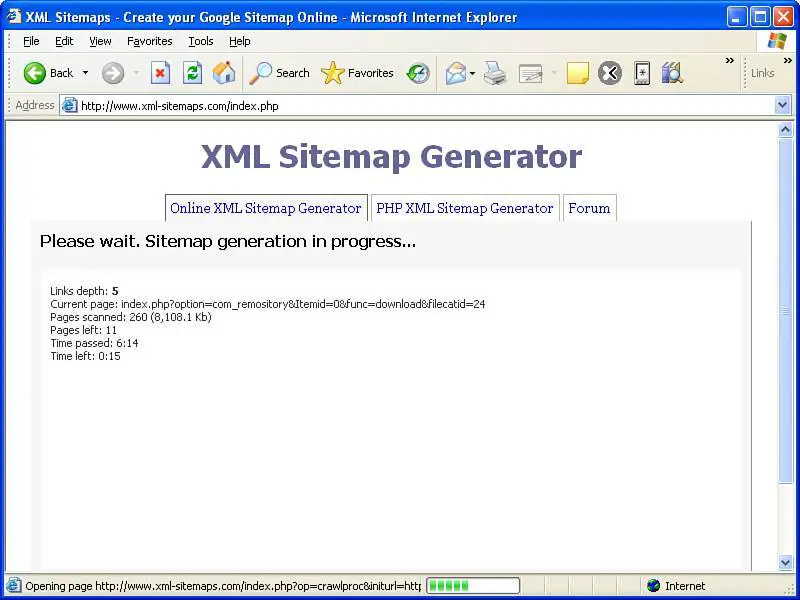Select the Online XML Sitemap Generator tab
The image size is (800, 600).
pyautogui.click(x=266, y=208)
